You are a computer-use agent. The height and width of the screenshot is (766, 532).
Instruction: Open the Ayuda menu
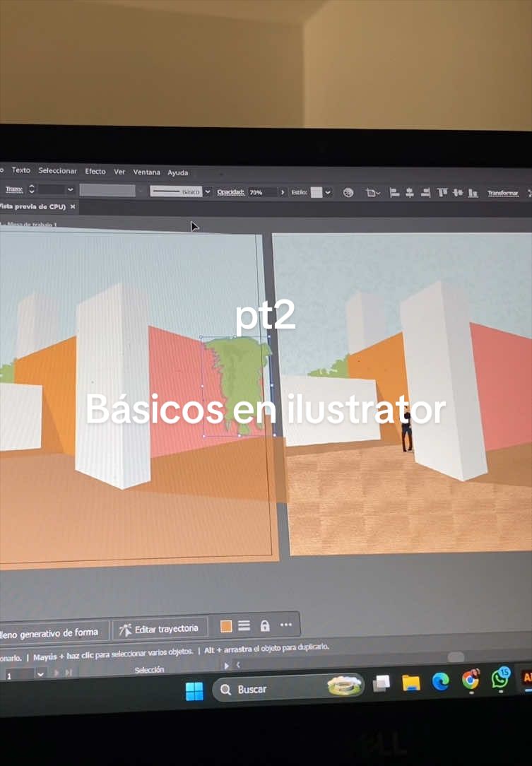click(x=178, y=172)
